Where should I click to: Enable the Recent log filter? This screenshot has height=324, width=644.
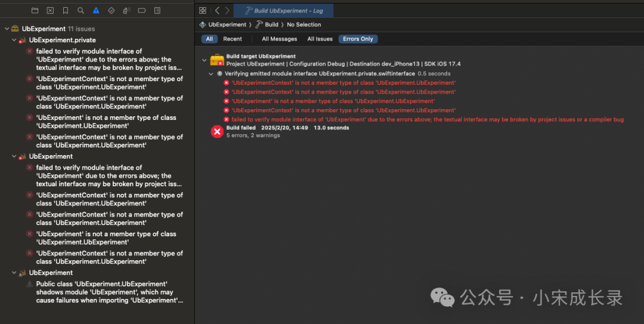click(x=233, y=39)
